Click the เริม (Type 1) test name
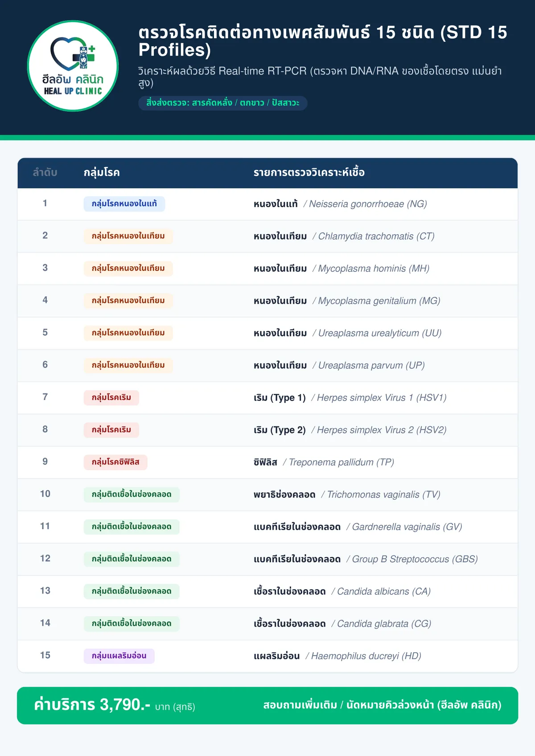The image size is (535, 756). (x=280, y=398)
